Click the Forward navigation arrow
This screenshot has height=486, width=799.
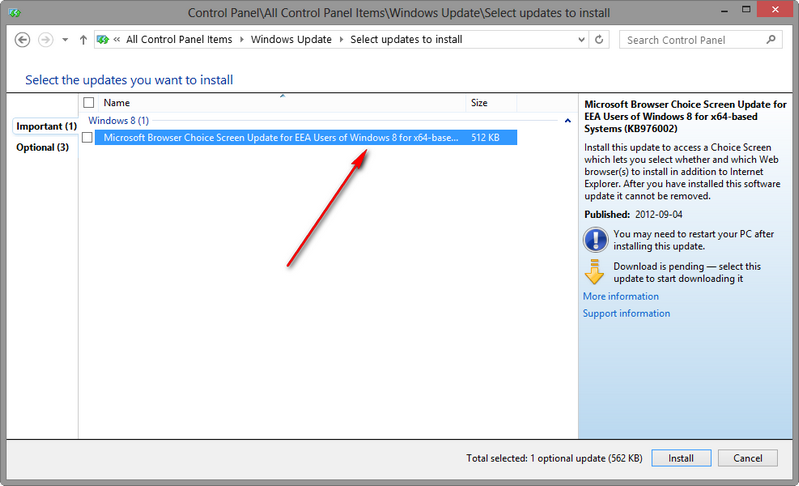[45, 40]
